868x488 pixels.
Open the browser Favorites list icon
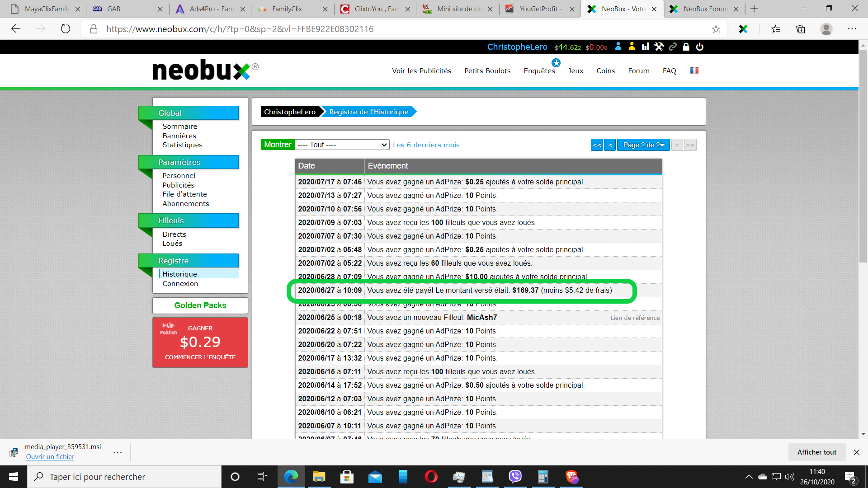(775, 29)
